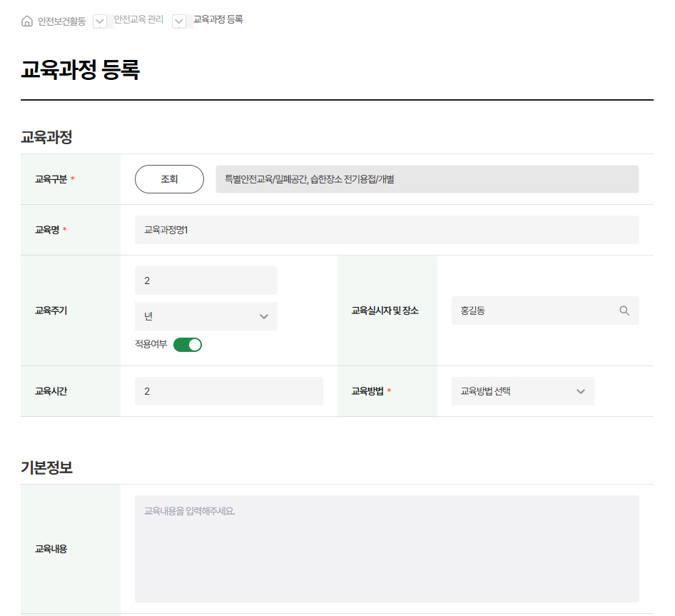Go to 안전보건활동 in the breadcrumb
This screenshot has height=616, width=675.
tap(61, 21)
